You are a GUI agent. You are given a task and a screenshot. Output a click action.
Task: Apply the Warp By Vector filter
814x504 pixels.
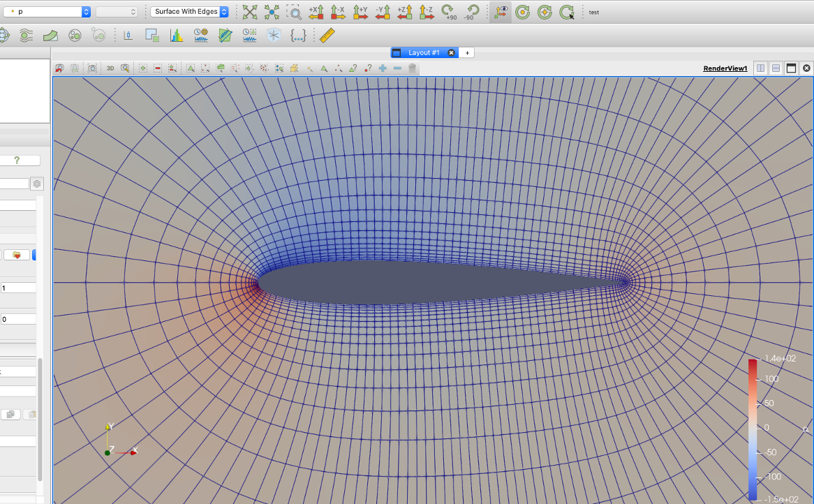[50, 36]
